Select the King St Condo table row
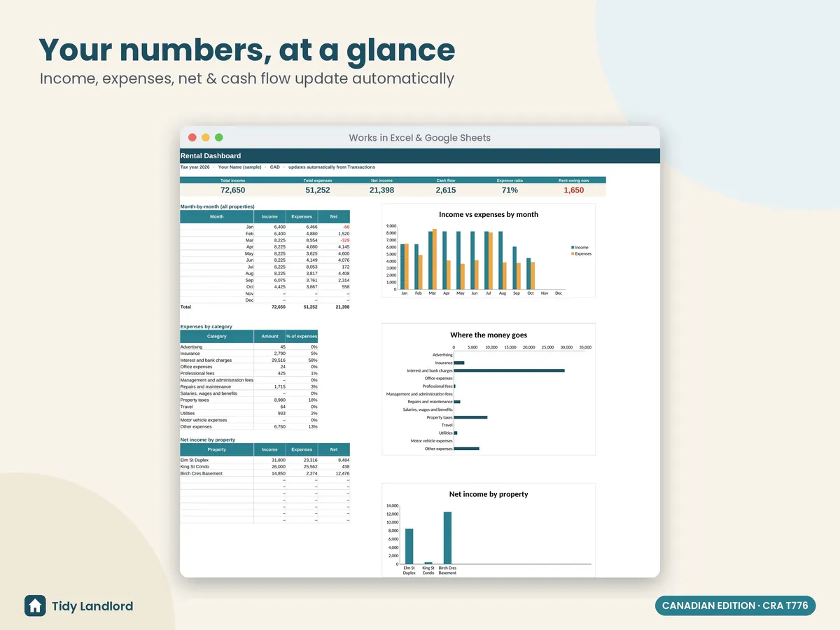 click(x=265, y=467)
